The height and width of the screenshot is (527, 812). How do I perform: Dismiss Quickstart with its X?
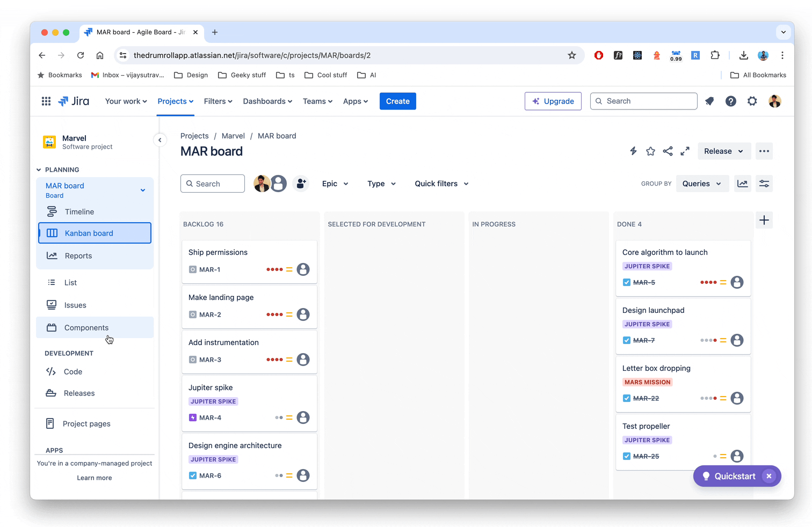[769, 476]
